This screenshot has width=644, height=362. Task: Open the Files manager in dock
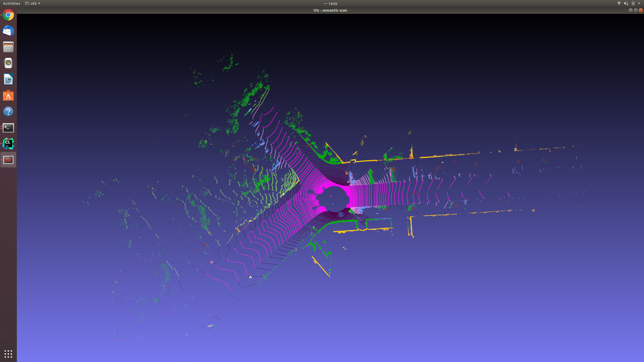[x=8, y=47]
